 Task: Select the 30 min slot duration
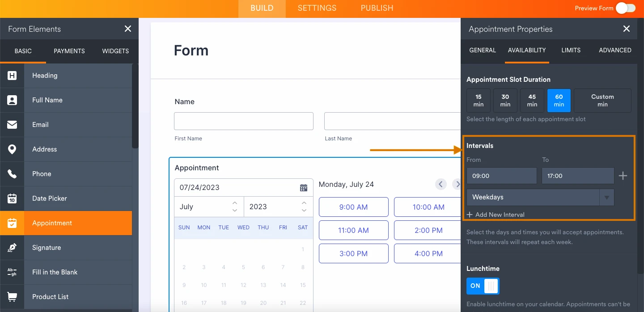(x=505, y=100)
